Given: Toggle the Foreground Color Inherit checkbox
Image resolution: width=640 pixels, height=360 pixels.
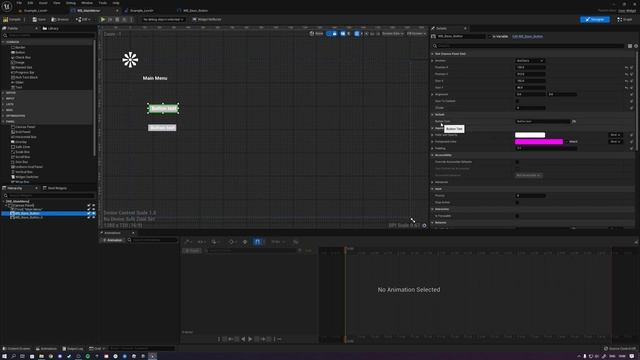Looking at the screenshot, I should pos(567,142).
